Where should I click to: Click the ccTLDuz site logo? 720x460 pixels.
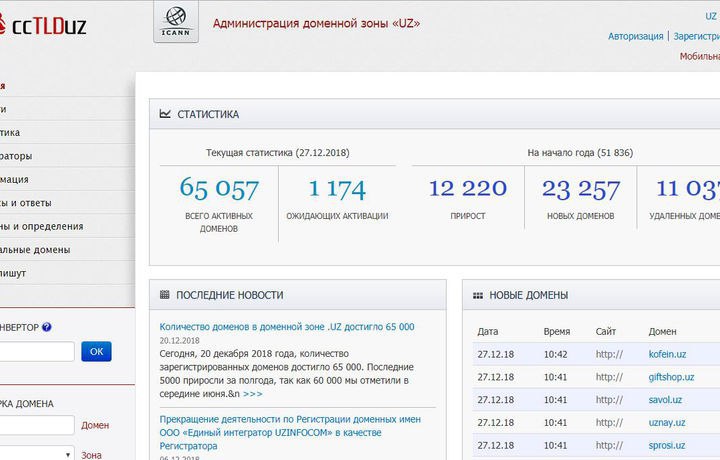(x=43, y=25)
